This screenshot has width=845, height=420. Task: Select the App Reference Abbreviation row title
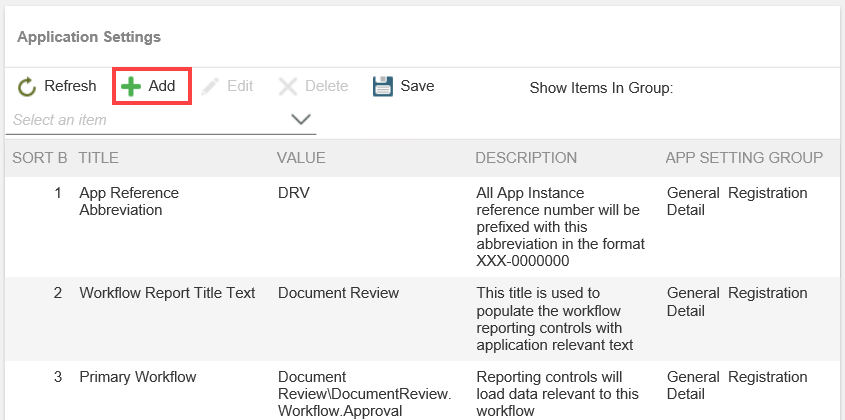point(128,201)
